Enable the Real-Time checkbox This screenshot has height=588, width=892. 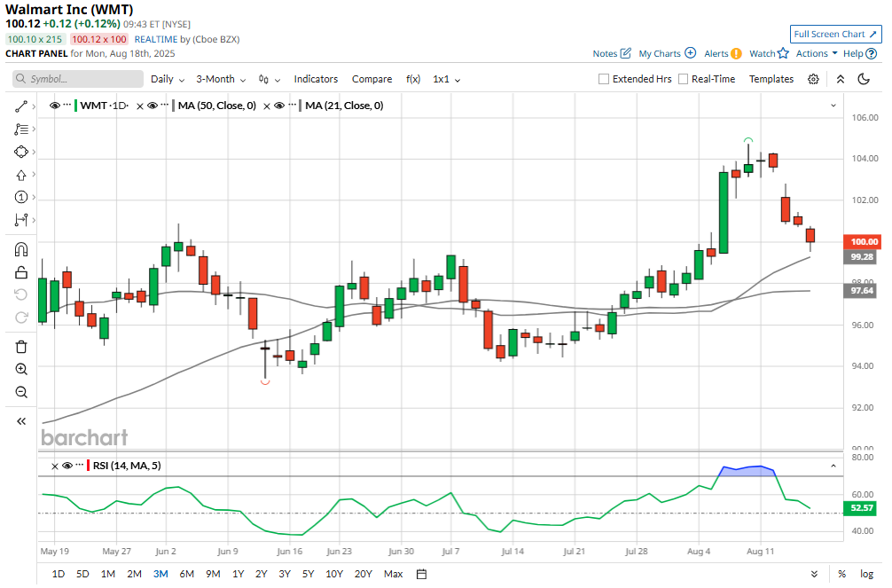(x=684, y=79)
